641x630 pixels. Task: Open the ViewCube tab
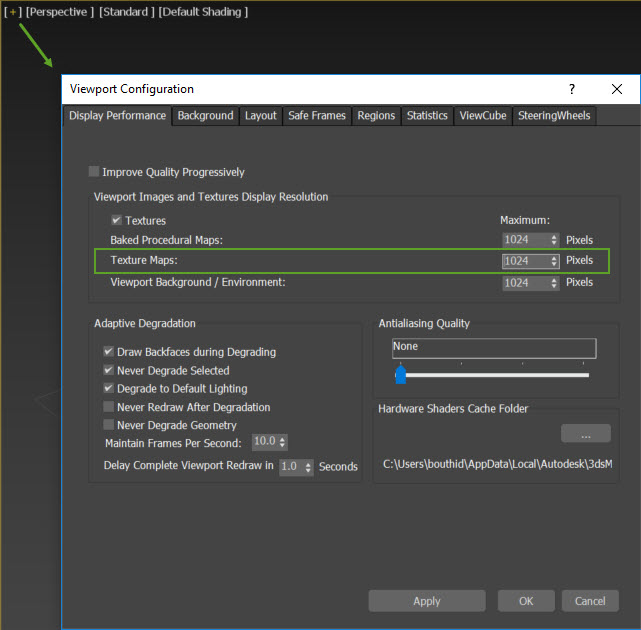483,116
